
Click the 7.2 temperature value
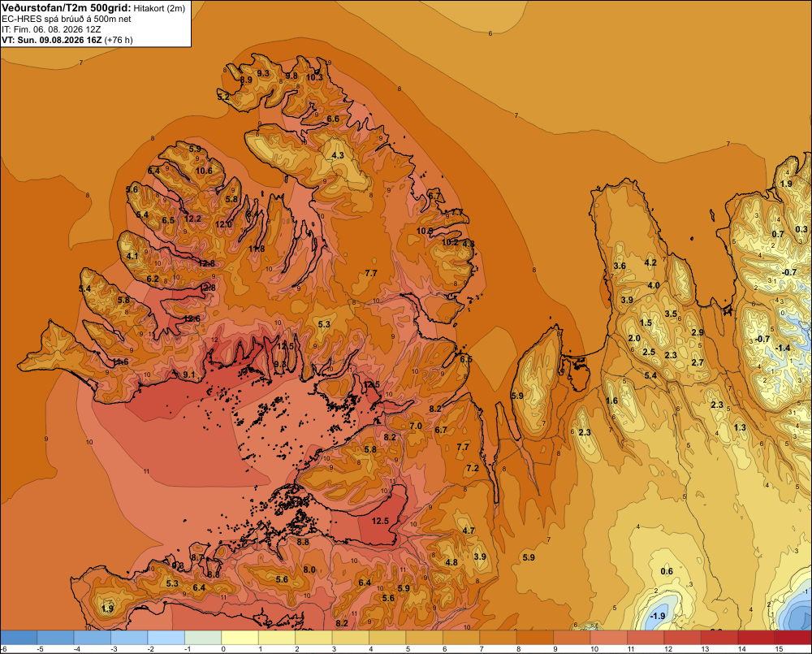(473, 468)
